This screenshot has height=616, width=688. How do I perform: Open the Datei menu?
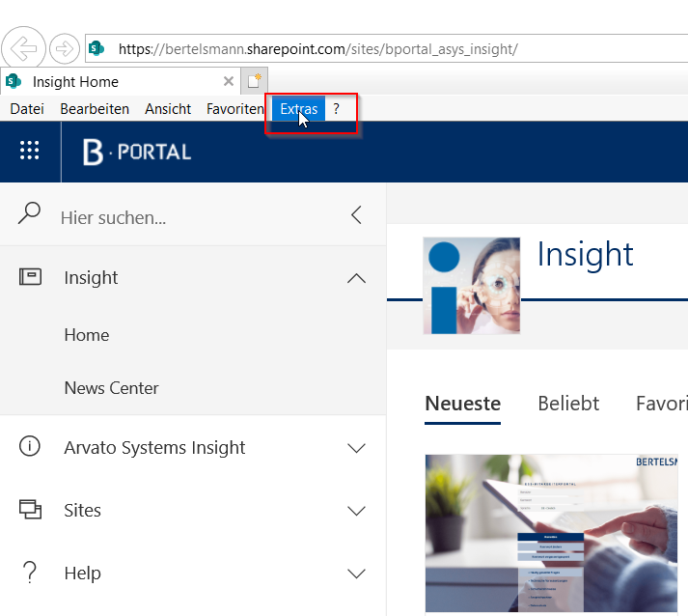(x=27, y=109)
